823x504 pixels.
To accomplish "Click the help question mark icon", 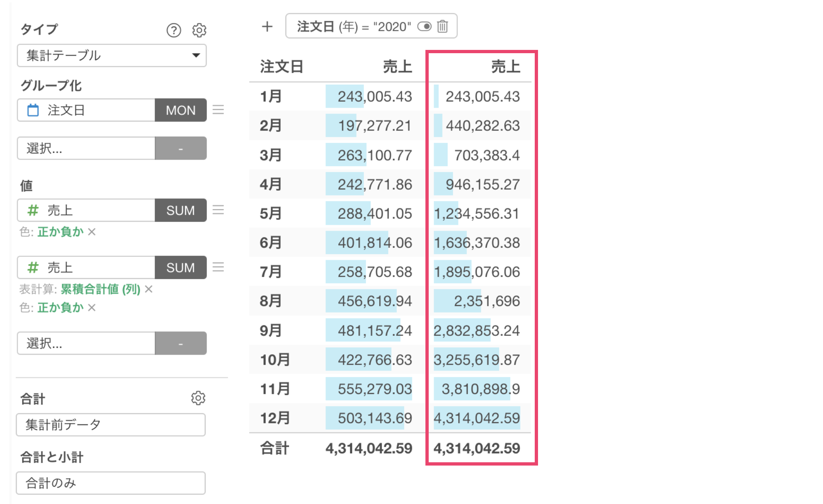I will 174,30.
